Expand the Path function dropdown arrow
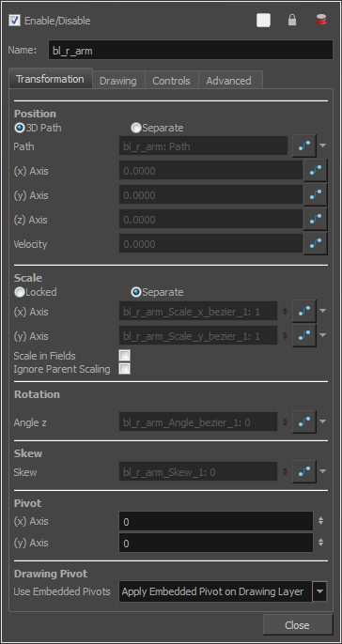 point(322,146)
